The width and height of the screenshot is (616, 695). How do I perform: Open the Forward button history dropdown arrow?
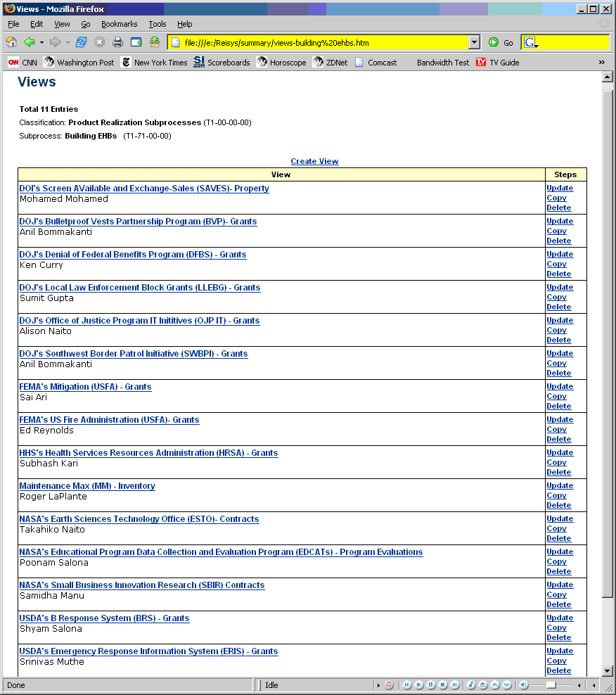[68, 42]
